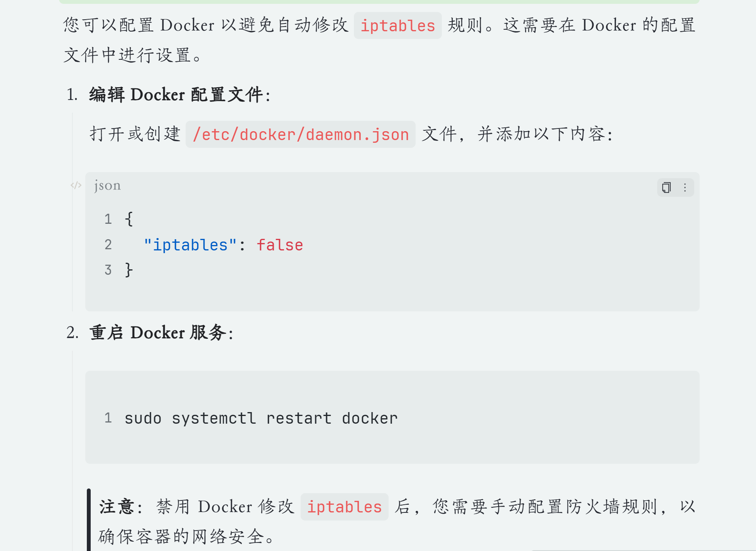Copy the json code block contents
The width and height of the screenshot is (756, 551).
666,188
